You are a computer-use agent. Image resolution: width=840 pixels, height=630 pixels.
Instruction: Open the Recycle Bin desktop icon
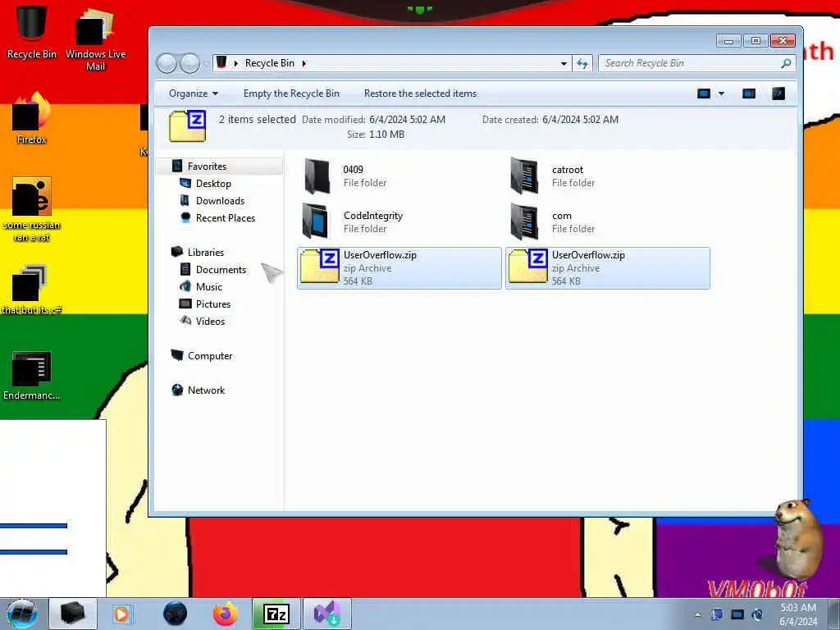(32, 32)
